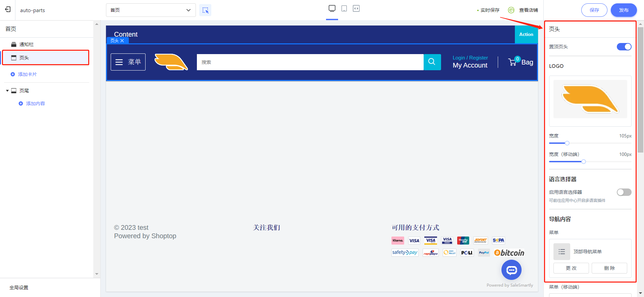644x297 pixels.
Task: Click the 发布 publish button
Action: (x=624, y=10)
